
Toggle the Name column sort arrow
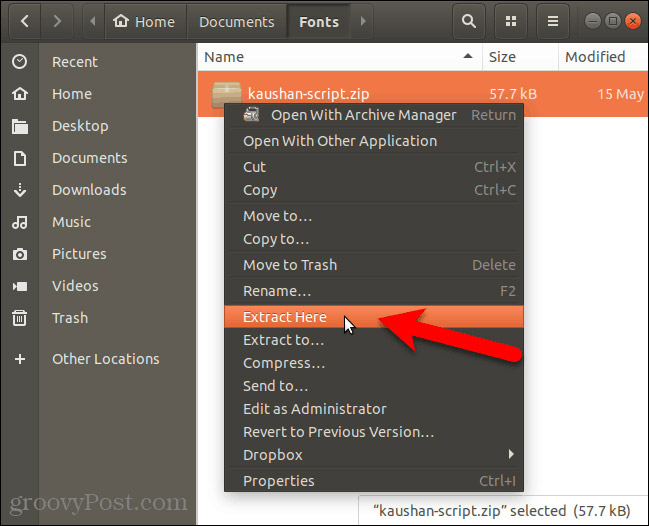pyautogui.click(x=468, y=56)
